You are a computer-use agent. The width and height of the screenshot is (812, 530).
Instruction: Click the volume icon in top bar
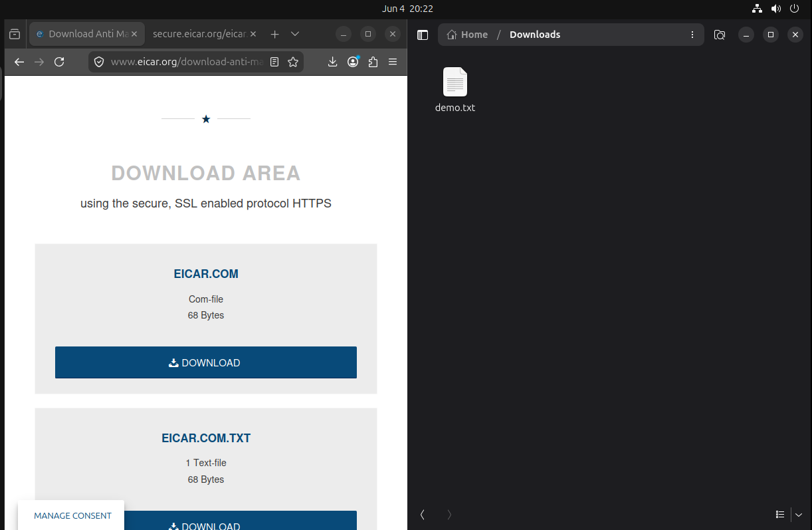775,9
